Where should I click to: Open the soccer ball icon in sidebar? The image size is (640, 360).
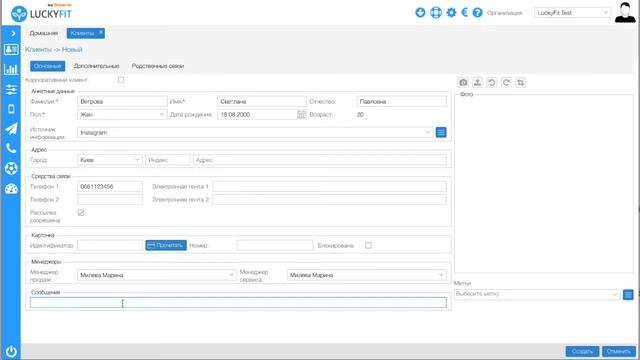(11, 168)
